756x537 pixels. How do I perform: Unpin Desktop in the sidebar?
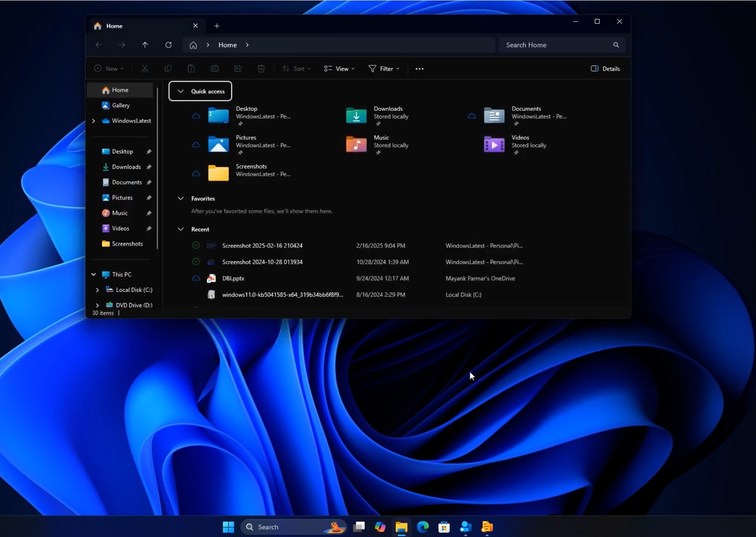pyautogui.click(x=149, y=152)
